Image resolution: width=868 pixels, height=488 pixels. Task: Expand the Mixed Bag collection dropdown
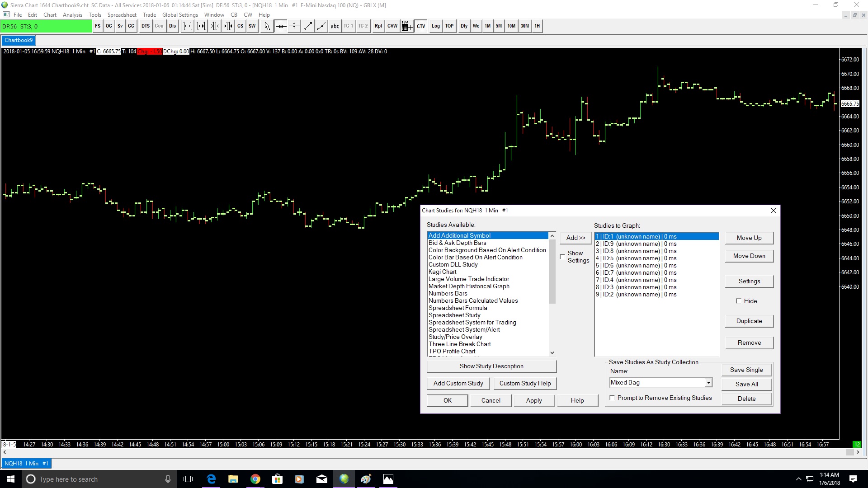coord(708,383)
